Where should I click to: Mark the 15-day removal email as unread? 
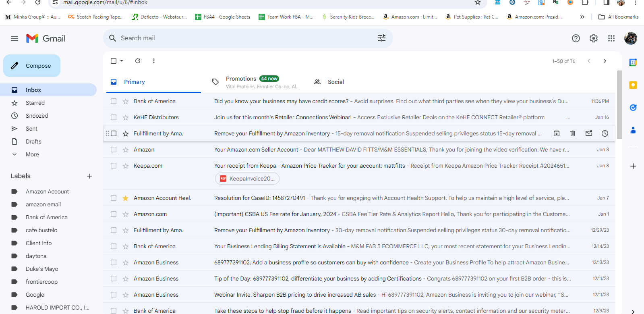pyautogui.click(x=589, y=133)
